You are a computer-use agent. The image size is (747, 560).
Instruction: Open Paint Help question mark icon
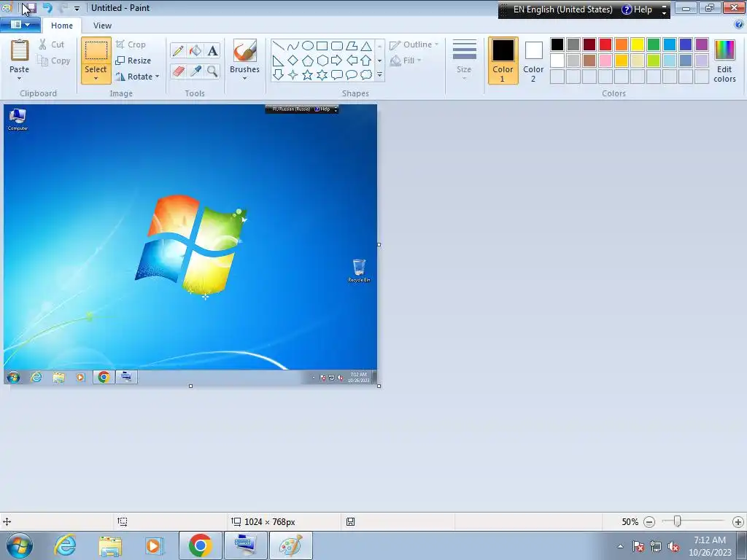point(739,25)
